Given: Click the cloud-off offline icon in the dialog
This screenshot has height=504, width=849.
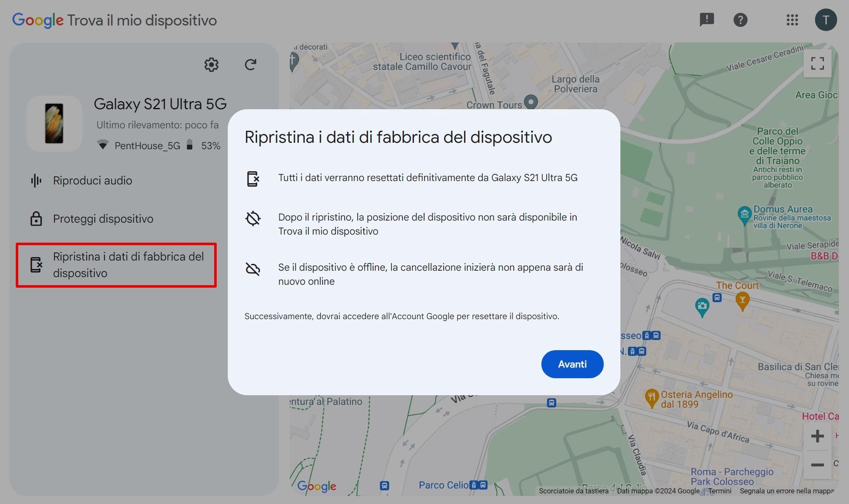Looking at the screenshot, I should coord(253,269).
